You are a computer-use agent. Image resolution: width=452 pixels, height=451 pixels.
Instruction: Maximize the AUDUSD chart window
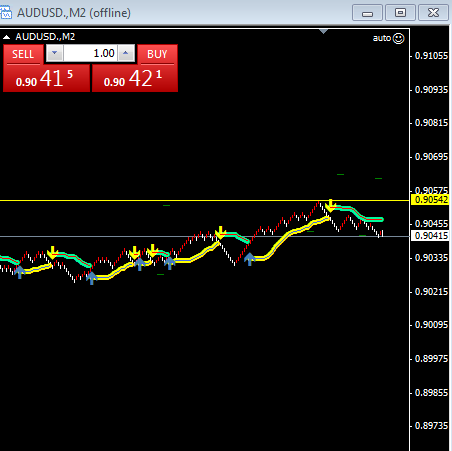coord(400,13)
